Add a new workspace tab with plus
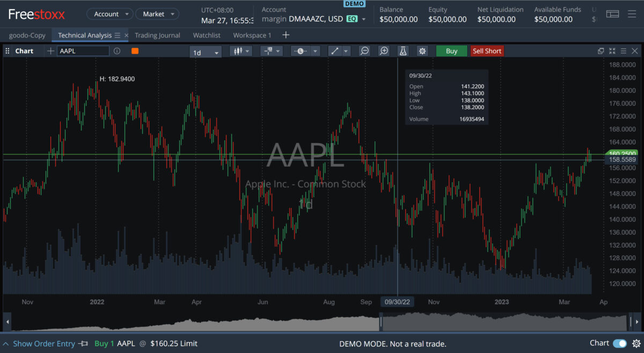The image size is (644, 353). [286, 35]
